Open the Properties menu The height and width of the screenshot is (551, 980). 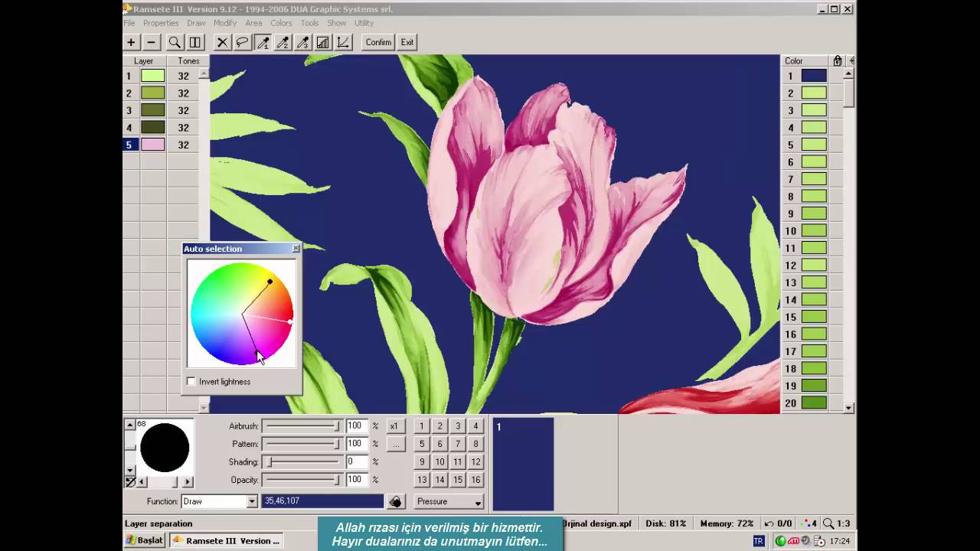(x=161, y=23)
